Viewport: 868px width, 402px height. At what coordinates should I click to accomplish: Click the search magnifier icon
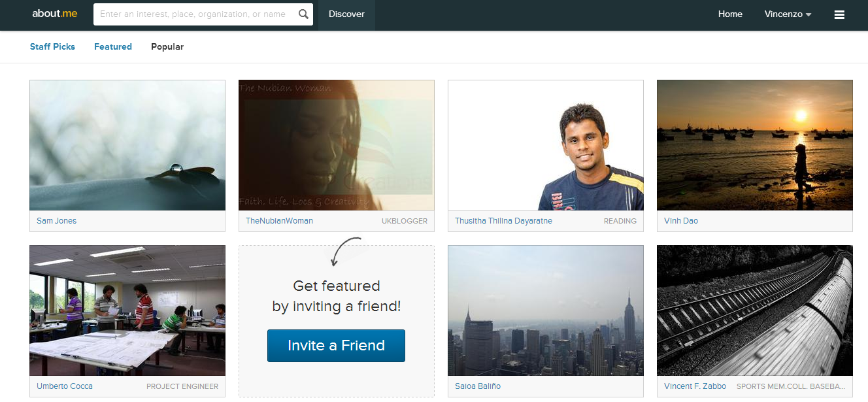(x=303, y=14)
